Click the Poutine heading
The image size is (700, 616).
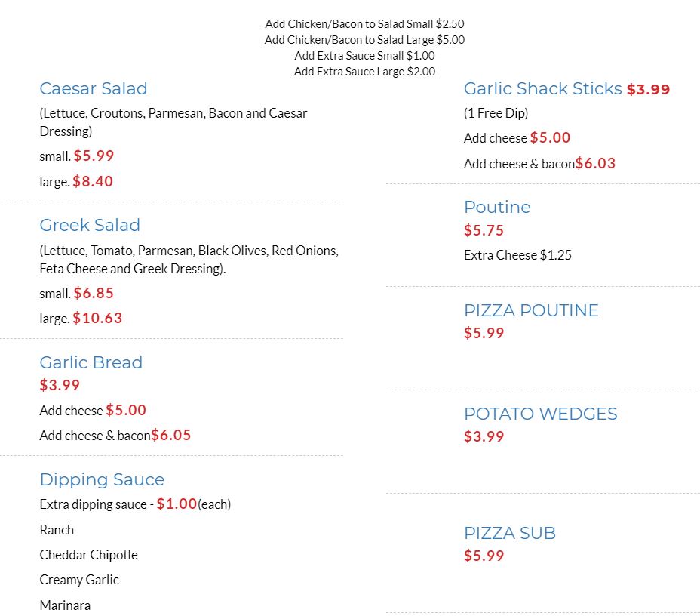pos(497,207)
